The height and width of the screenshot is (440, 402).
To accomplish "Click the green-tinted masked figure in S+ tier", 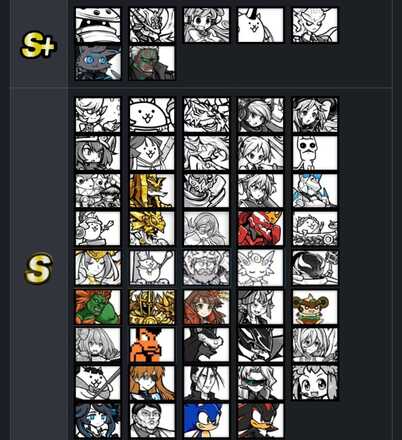I will click(x=152, y=63).
